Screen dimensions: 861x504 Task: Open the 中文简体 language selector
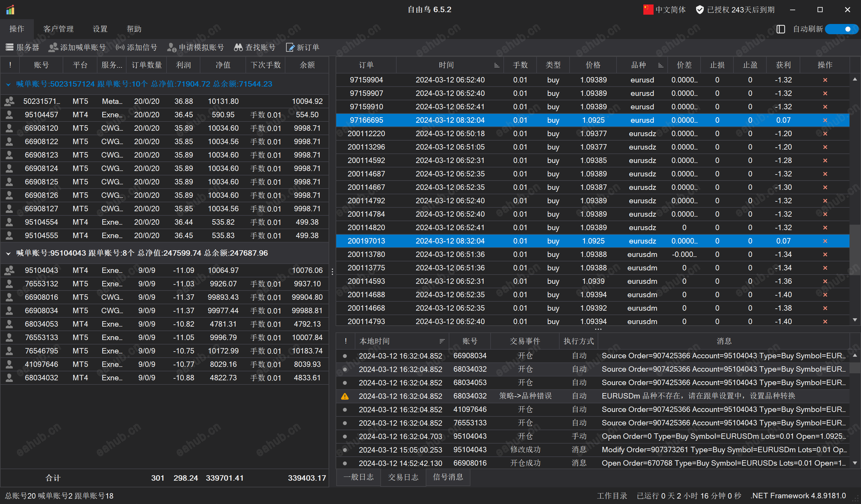tap(664, 10)
